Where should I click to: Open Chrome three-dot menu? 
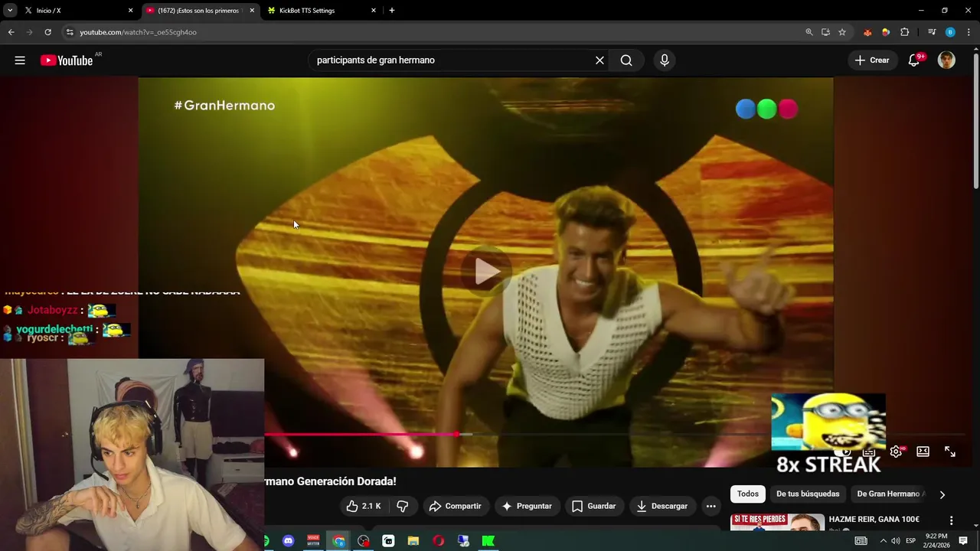[x=968, y=32]
